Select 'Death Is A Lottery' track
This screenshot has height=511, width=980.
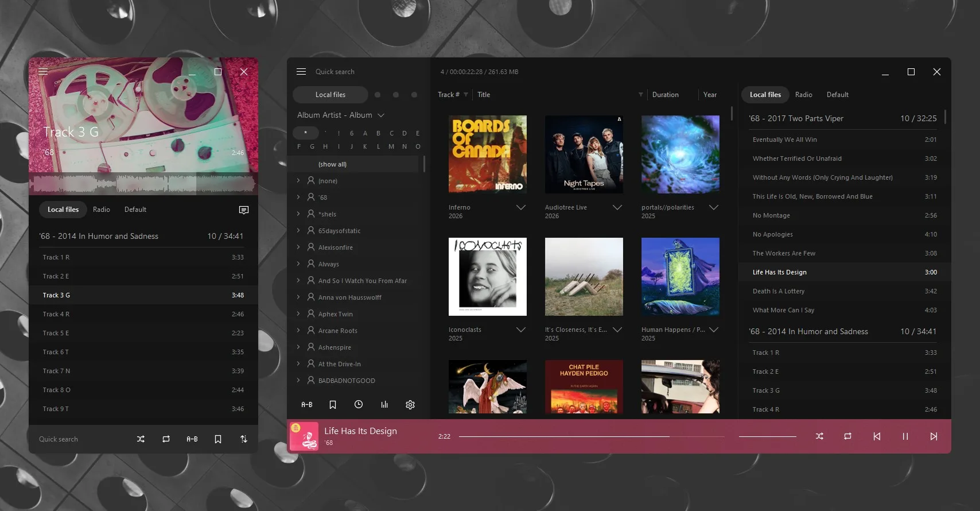(845, 291)
